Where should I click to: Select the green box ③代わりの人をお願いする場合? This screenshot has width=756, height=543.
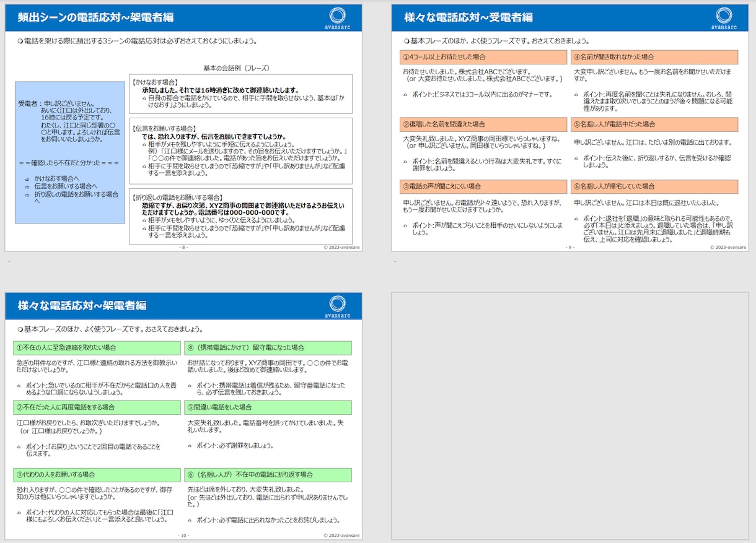click(97, 475)
